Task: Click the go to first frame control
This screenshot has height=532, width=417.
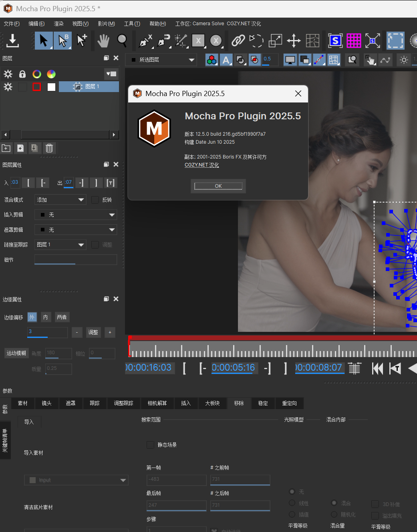Action: [377, 368]
